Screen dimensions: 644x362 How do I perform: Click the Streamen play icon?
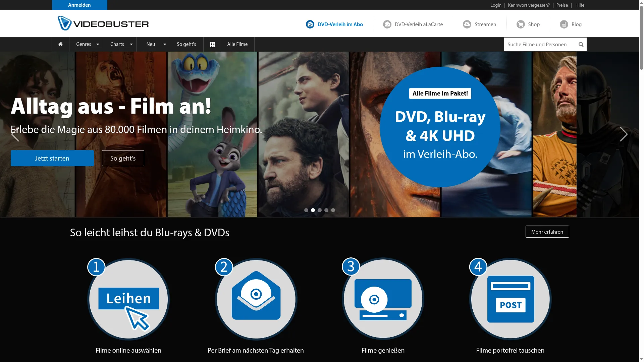point(467,24)
